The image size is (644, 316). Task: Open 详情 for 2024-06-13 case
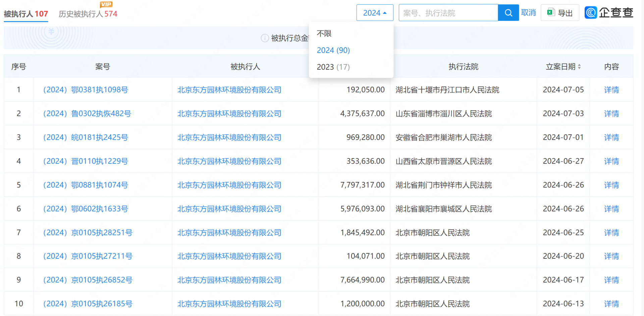(611, 304)
